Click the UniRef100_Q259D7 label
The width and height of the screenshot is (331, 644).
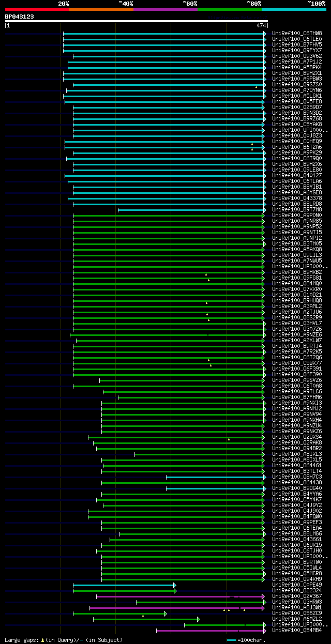click(x=297, y=107)
